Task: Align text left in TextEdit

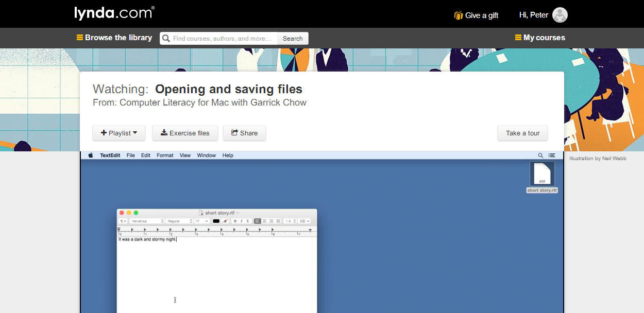Action: point(258,221)
